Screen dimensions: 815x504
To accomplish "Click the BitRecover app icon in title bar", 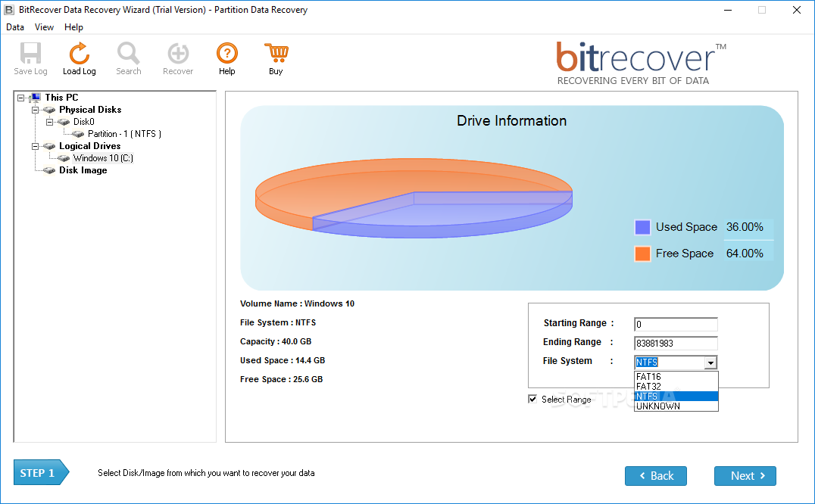I will pos(9,10).
